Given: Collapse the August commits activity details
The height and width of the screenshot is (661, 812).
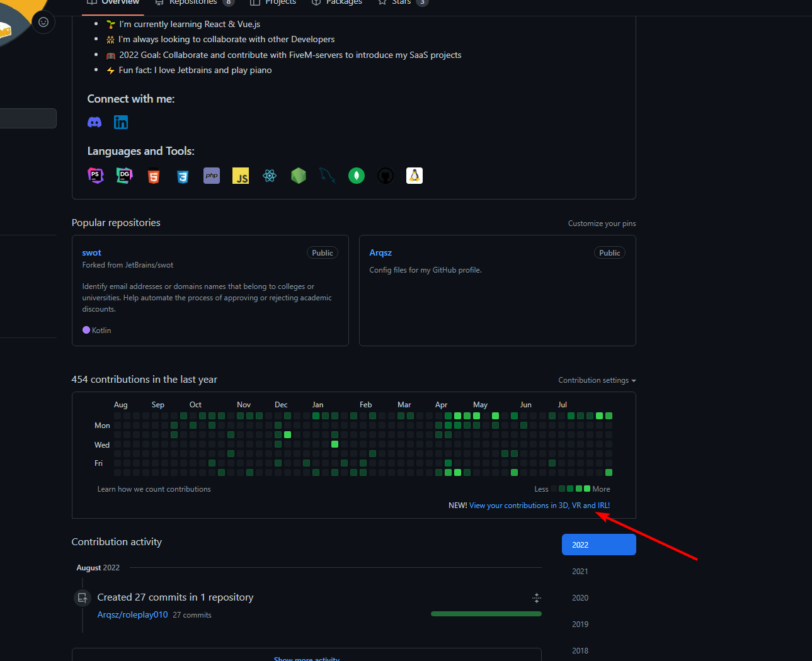Looking at the screenshot, I should tap(537, 597).
